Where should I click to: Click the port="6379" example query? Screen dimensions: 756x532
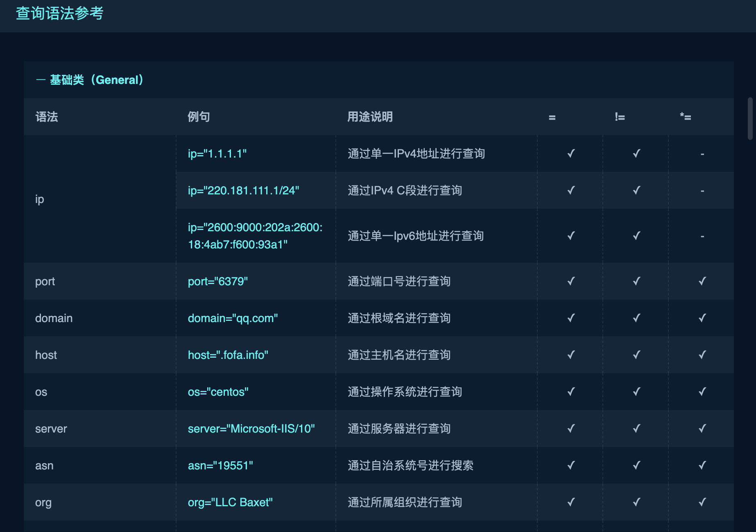(x=217, y=282)
